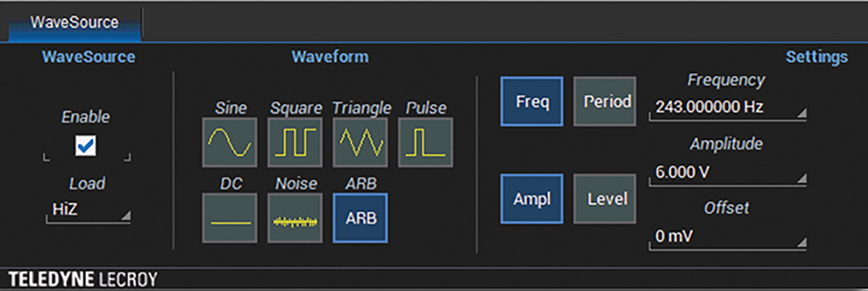Select the Sine waveform icon
Image resolution: width=868 pixels, height=291 pixels.
click(x=229, y=142)
